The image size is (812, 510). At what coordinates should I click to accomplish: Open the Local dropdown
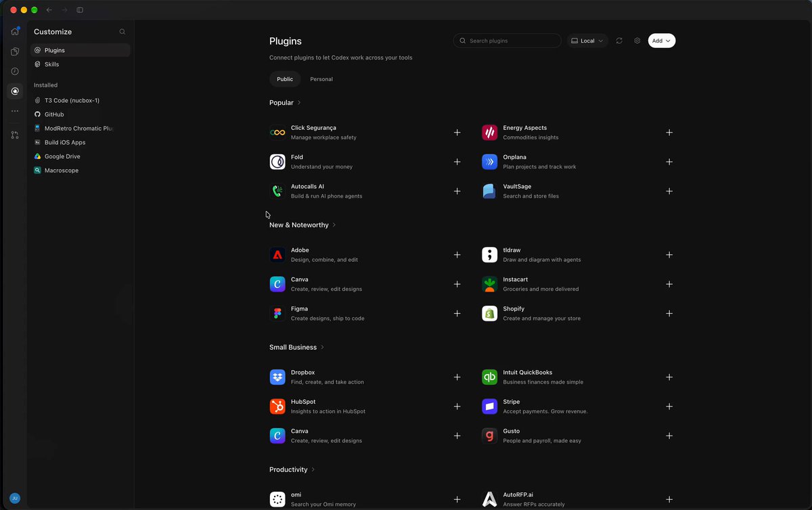(x=587, y=41)
